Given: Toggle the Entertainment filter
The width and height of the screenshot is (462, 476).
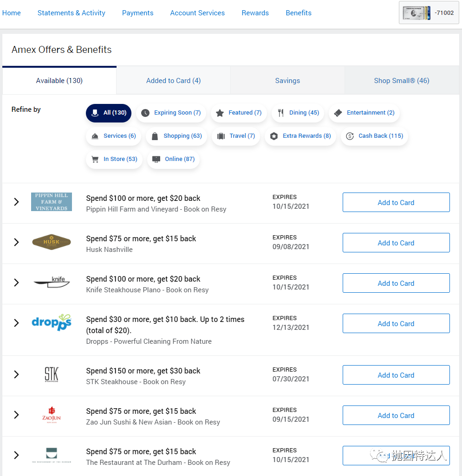Looking at the screenshot, I should coord(364,113).
